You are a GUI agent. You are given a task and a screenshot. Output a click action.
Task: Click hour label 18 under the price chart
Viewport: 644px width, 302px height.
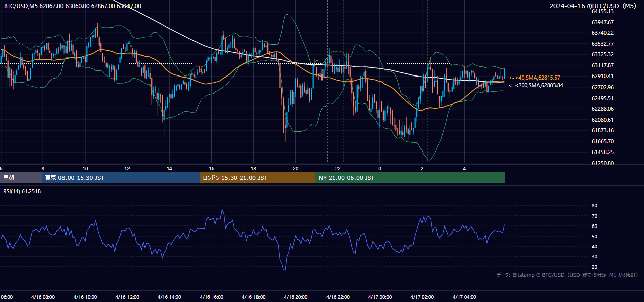(253, 168)
